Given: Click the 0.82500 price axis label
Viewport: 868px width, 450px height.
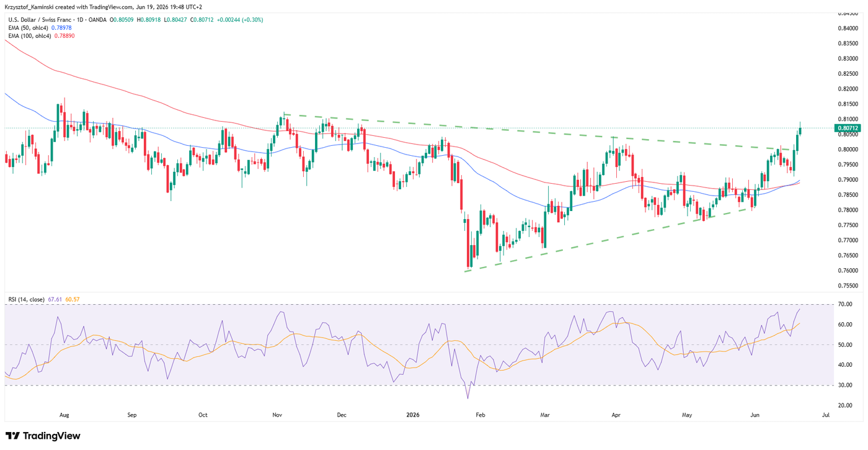Looking at the screenshot, I should [x=848, y=73].
